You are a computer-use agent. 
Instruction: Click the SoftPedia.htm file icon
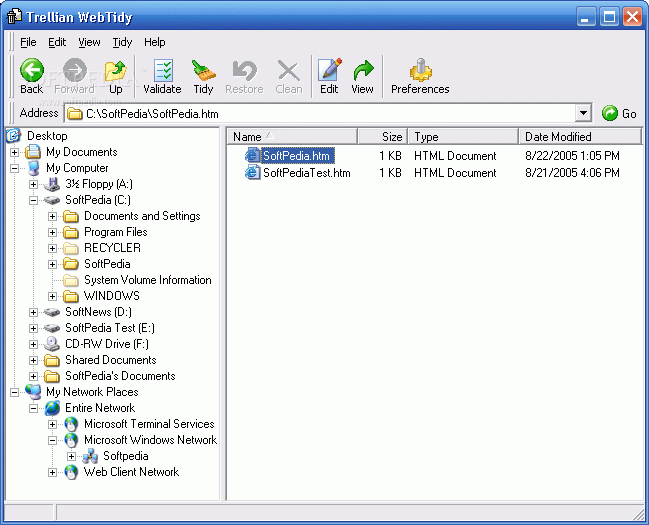[x=252, y=156]
